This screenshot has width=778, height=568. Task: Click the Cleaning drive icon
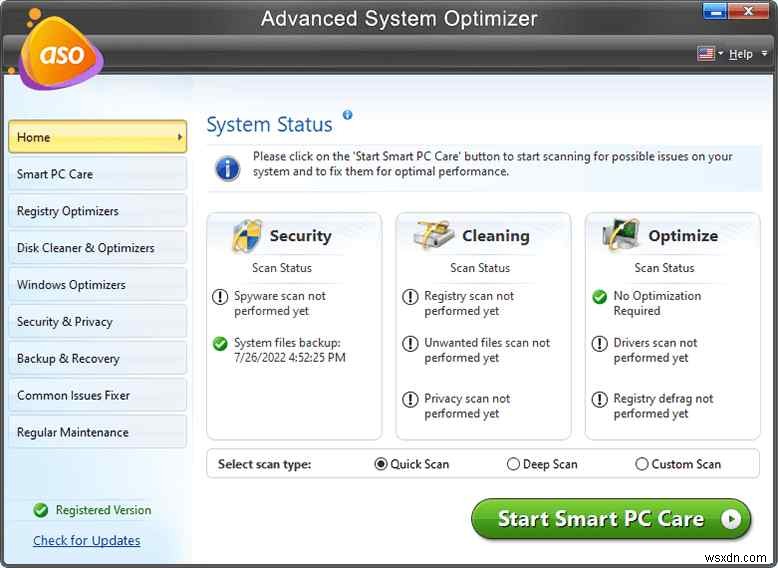[433, 235]
